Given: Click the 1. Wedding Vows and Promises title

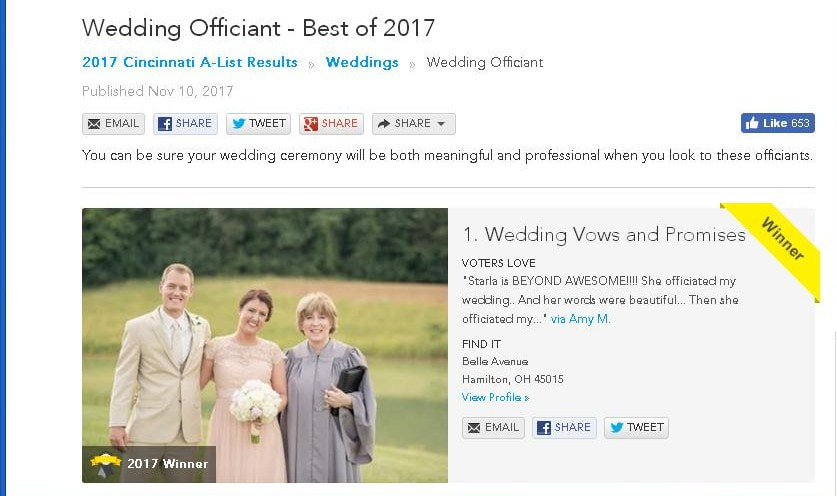Looking at the screenshot, I should pyautogui.click(x=604, y=234).
